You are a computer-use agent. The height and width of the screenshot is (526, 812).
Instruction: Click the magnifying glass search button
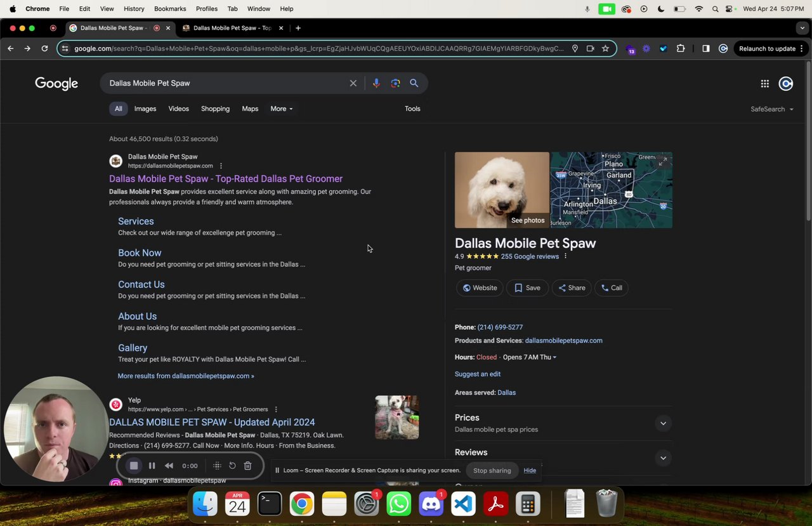(x=414, y=83)
